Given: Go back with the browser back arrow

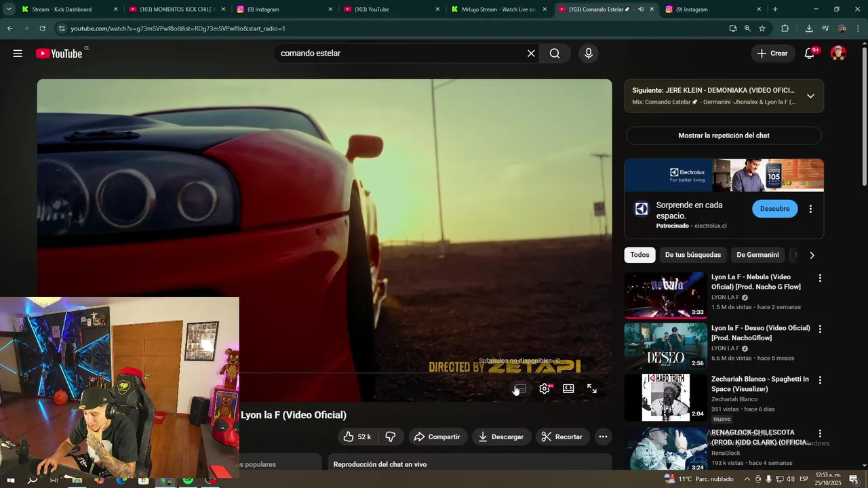Looking at the screenshot, I should coord(9,28).
